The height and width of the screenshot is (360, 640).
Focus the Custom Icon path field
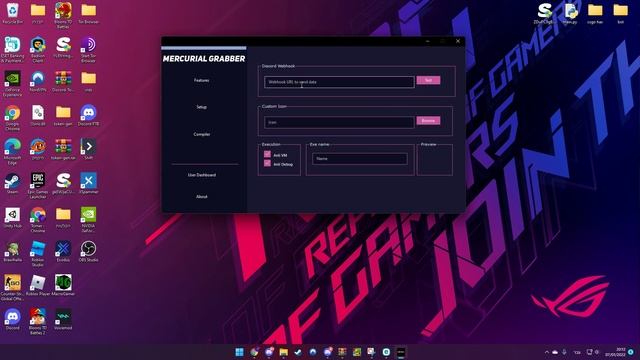339,122
